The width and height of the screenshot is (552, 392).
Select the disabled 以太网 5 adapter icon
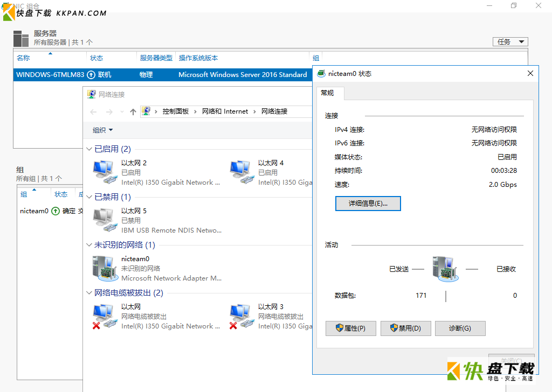[105, 220]
